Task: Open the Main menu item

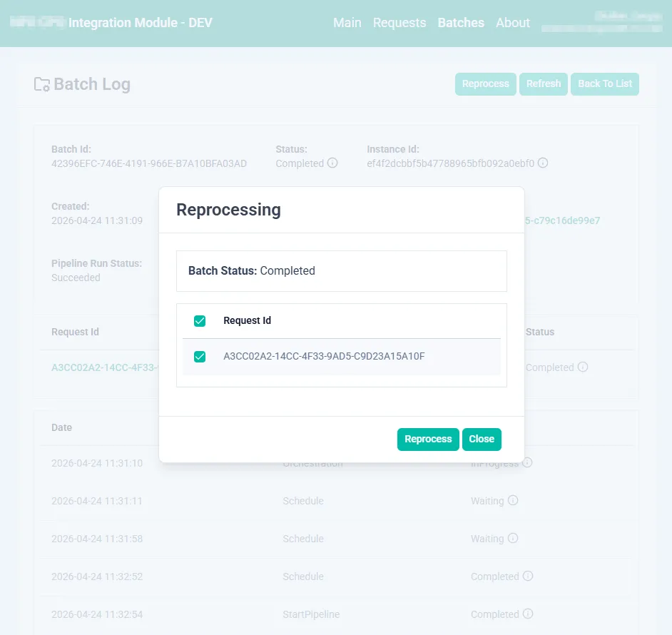Action: 347,23
